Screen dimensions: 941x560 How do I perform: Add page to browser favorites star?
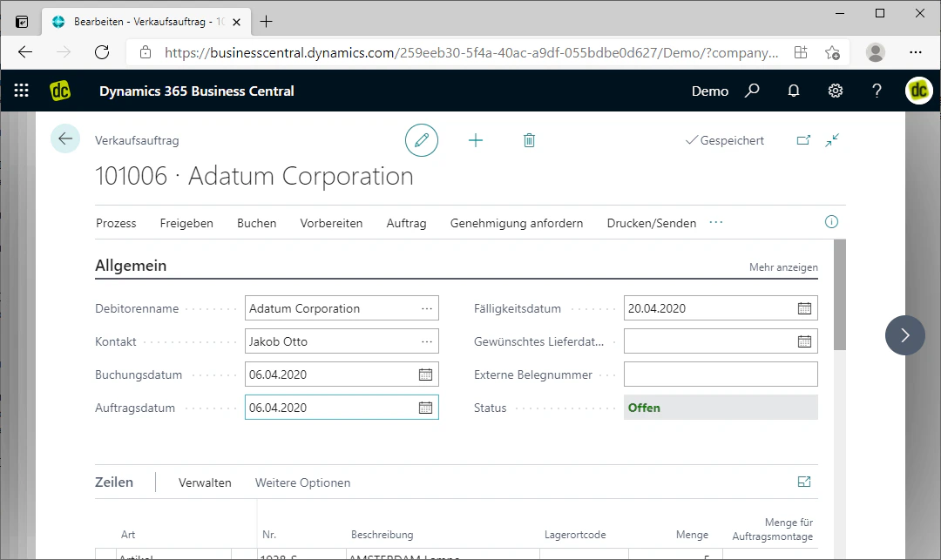pyautogui.click(x=832, y=52)
